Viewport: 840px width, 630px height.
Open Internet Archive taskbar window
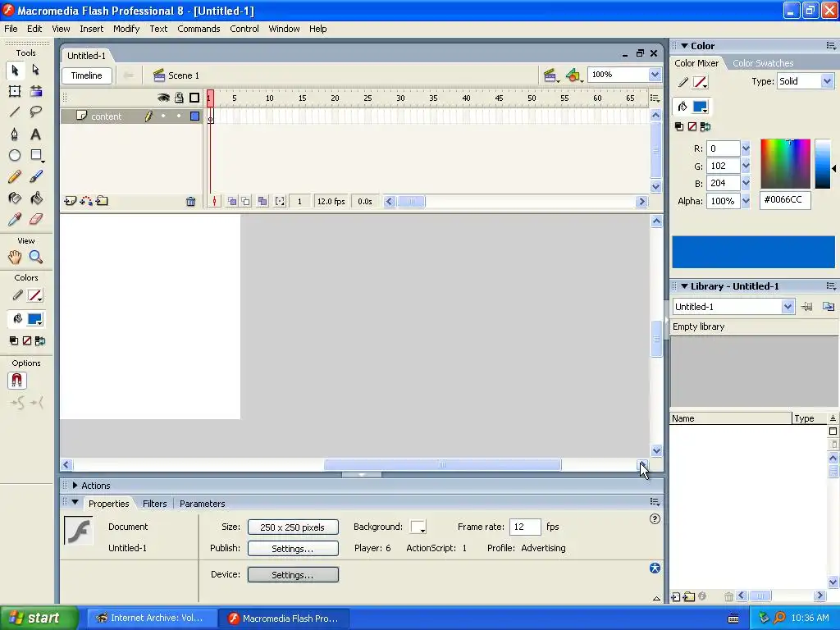[152, 619]
